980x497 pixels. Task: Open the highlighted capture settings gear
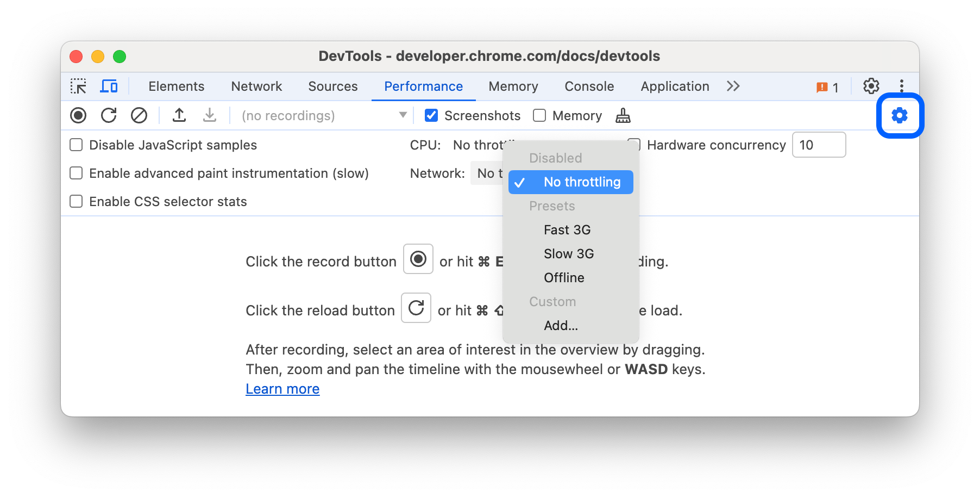tap(899, 115)
